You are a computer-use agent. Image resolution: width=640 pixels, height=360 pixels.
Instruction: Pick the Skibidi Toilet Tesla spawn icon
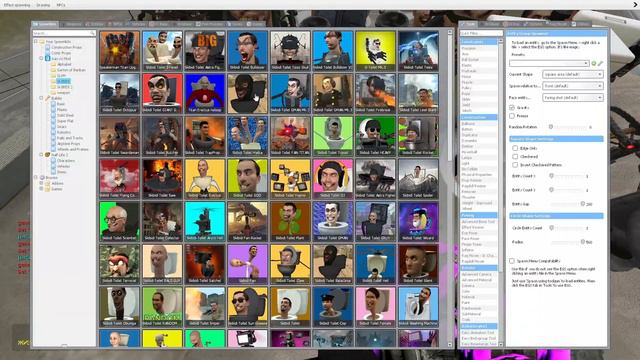(418, 51)
